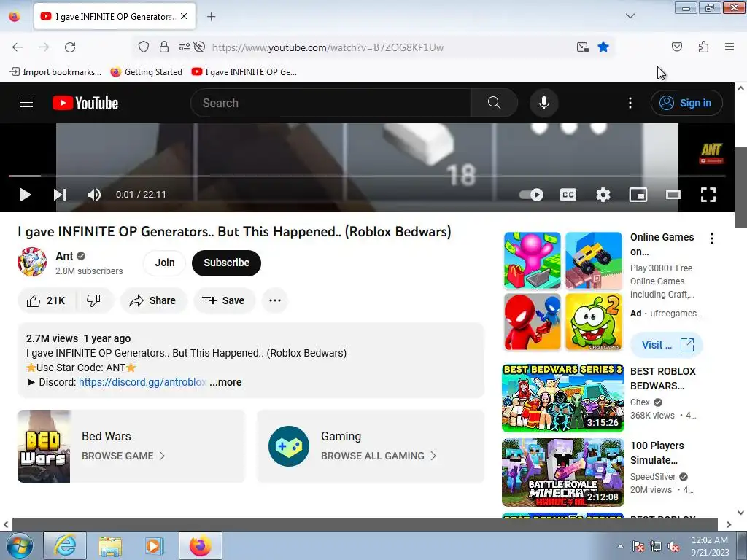Browse the Bed Wars game card
747x560 pixels.
[131, 446]
